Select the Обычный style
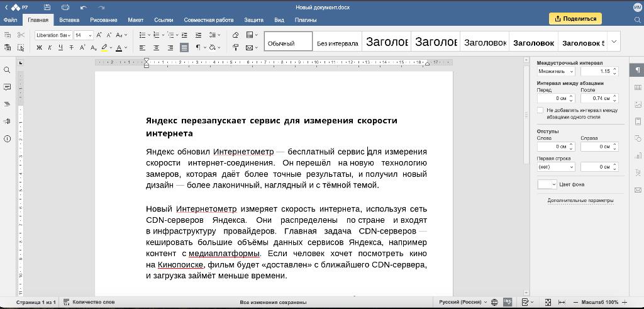 click(288, 42)
